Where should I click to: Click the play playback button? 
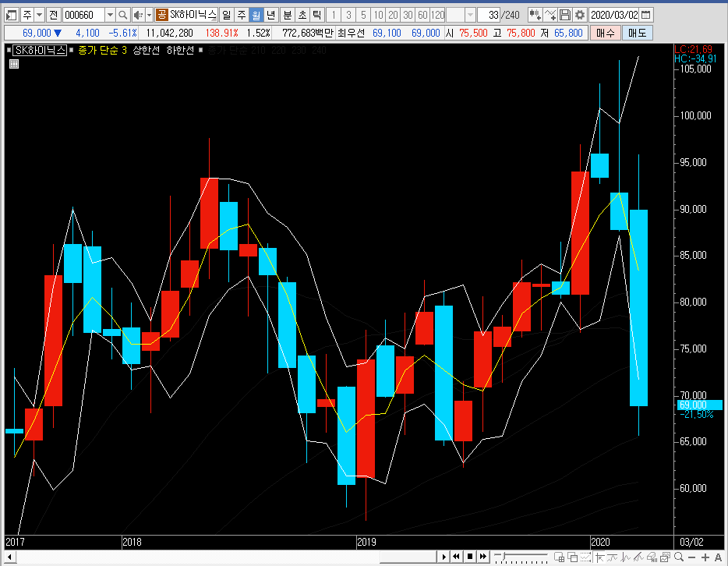(444, 556)
